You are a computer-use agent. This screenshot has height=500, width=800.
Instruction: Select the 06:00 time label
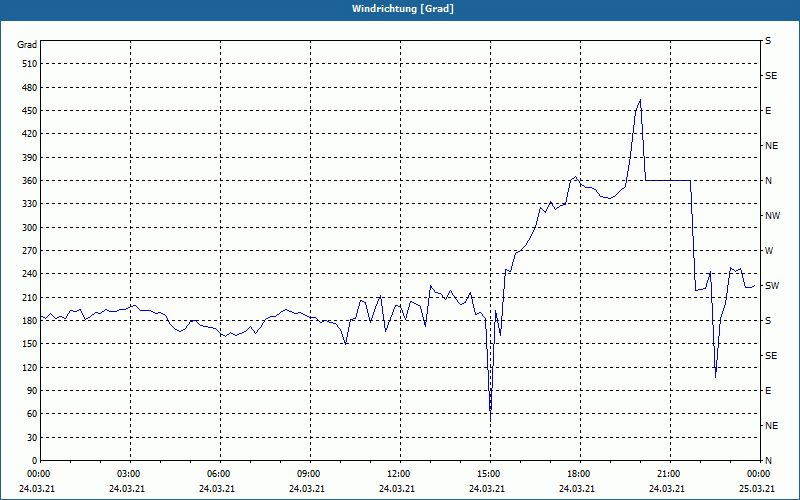click(220, 474)
